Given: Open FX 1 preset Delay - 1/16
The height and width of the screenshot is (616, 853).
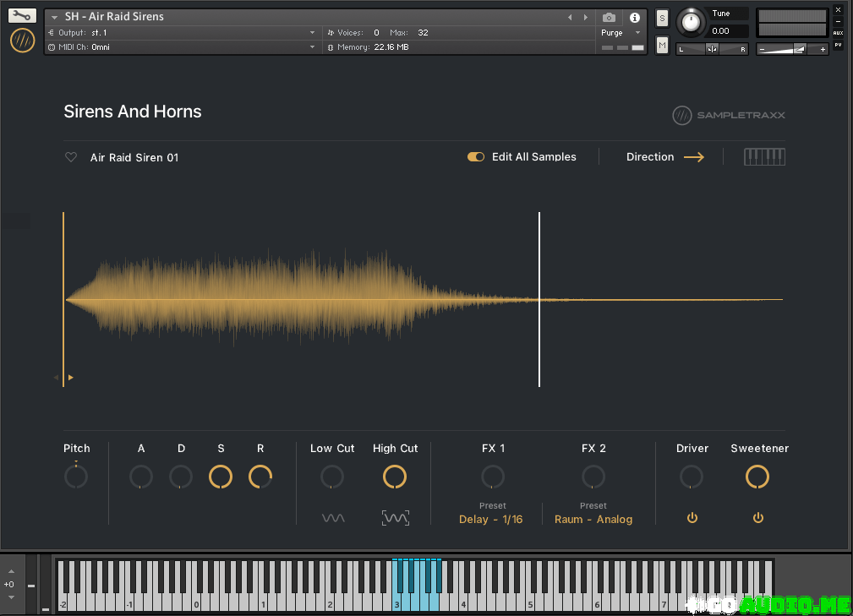Looking at the screenshot, I should click(491, 519).
